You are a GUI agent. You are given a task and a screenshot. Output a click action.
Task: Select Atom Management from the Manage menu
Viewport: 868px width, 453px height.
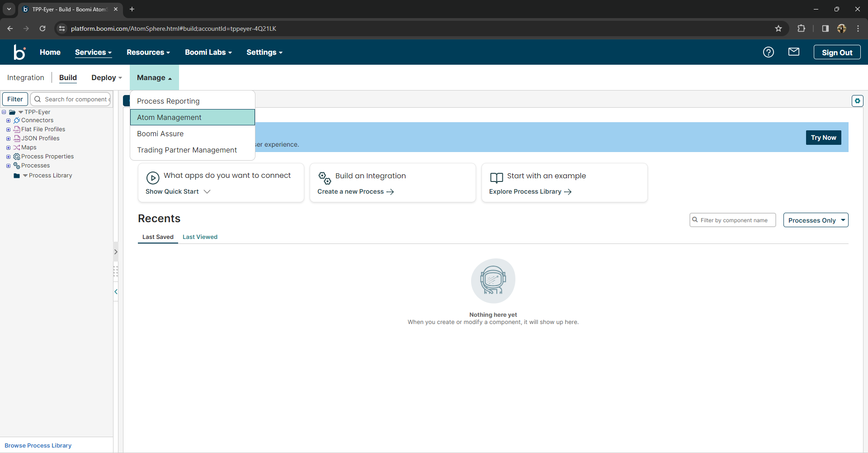pos(169,117)
